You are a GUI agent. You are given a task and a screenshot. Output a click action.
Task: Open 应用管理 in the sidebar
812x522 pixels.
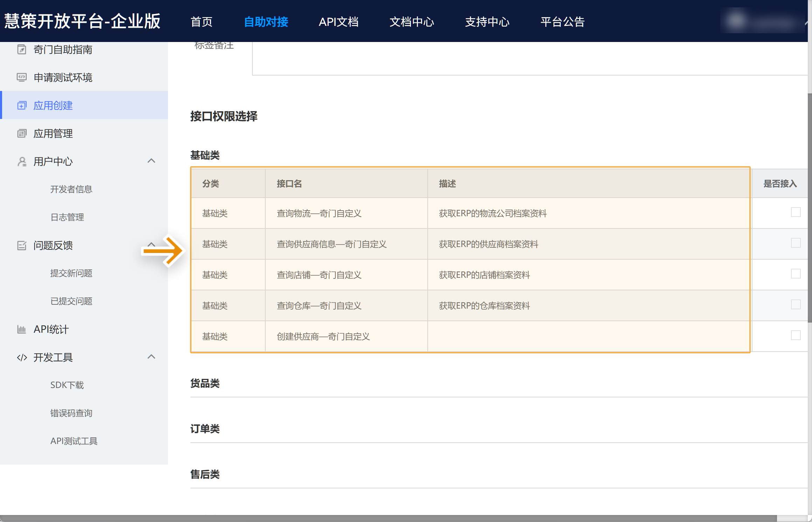coord(53,134)
